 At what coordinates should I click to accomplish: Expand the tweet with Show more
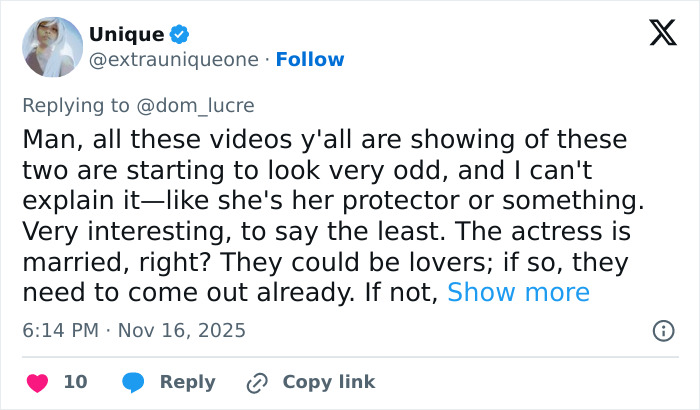click(518, 292)
